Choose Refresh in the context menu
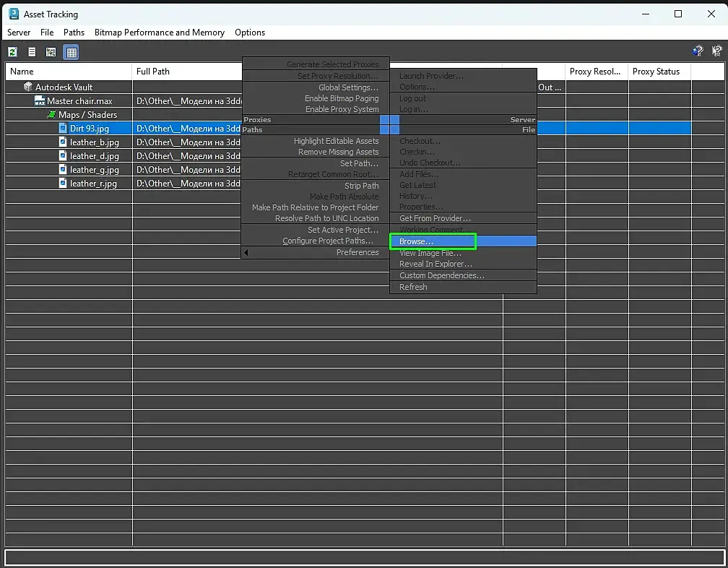 [x=463, y=287]
